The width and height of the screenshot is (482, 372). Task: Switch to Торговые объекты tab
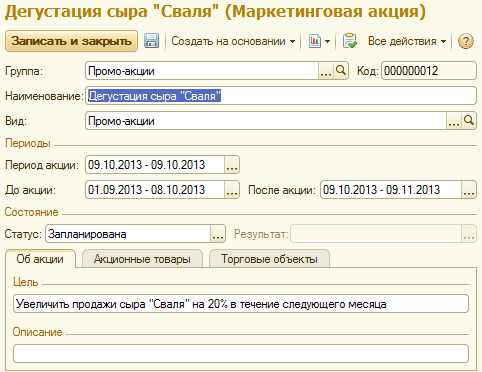point(269,259)
